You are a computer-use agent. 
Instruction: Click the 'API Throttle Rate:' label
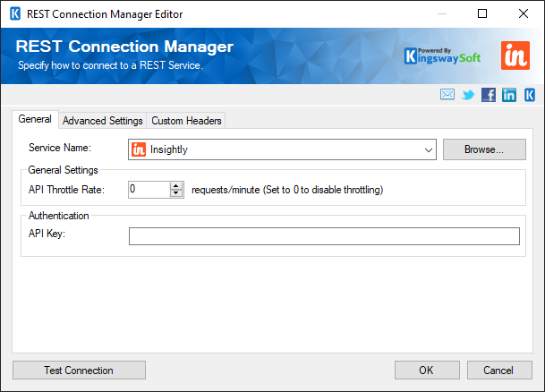point(66,190)
